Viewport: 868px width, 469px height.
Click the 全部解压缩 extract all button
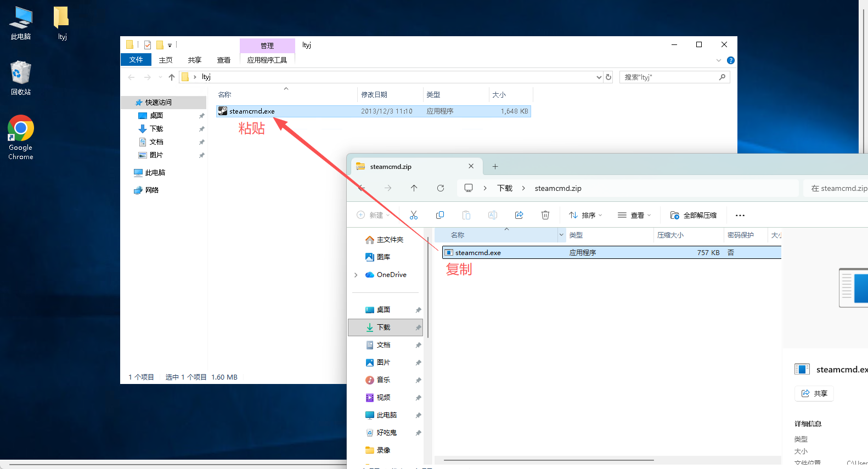[694, 215]
